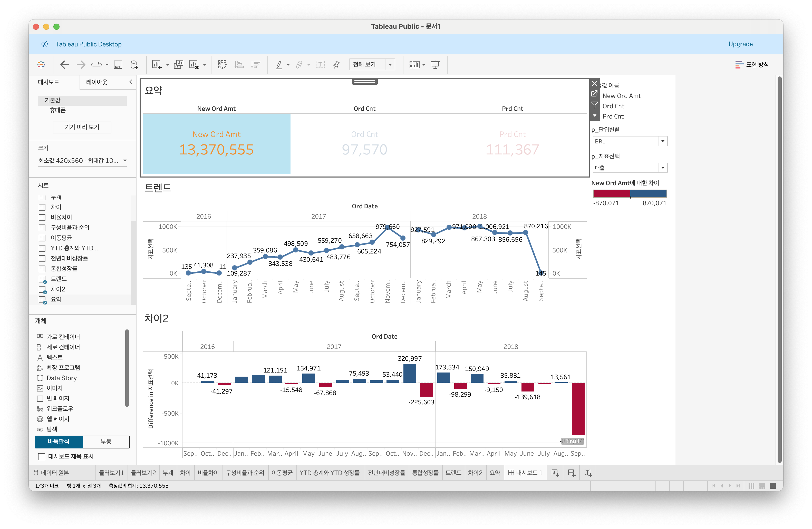Open the p_지표선택 매출 dropdown

662,168
